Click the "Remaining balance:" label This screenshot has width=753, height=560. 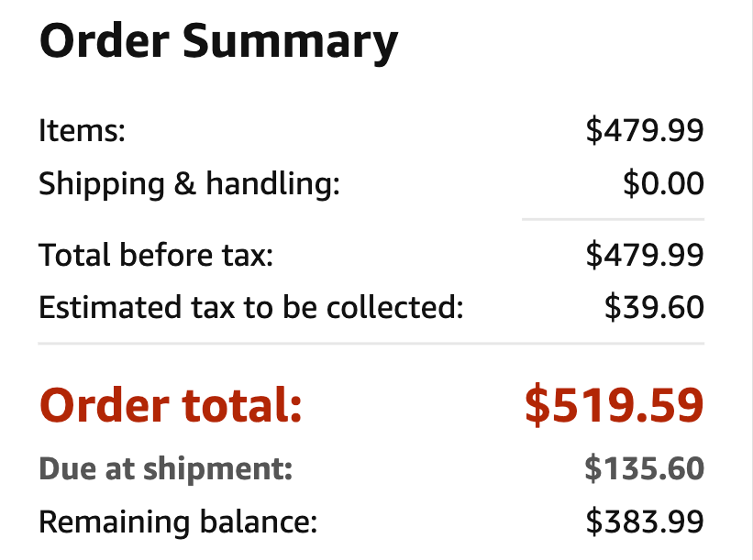(177, 522)
